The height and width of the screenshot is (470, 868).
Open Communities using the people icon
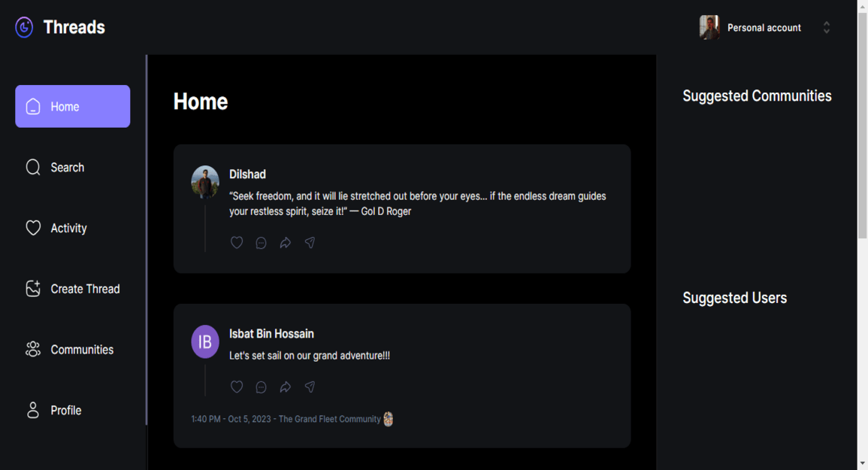click(x=33, y=349)
